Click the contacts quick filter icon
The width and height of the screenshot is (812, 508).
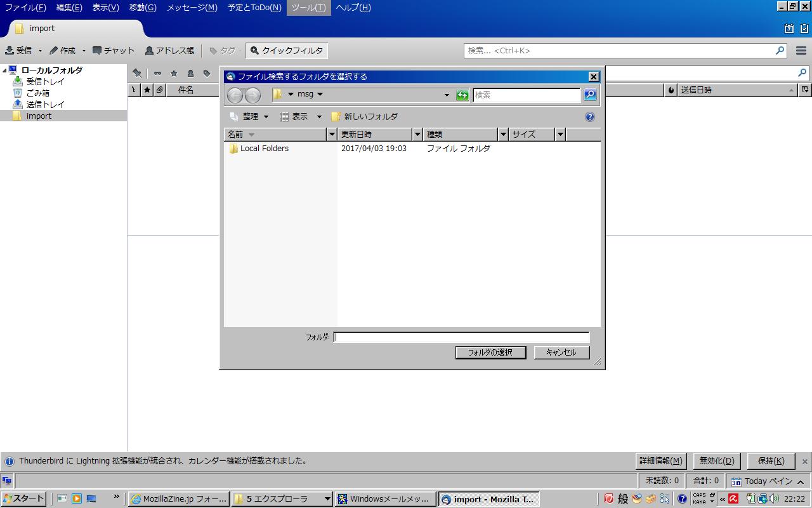[190, 73]
